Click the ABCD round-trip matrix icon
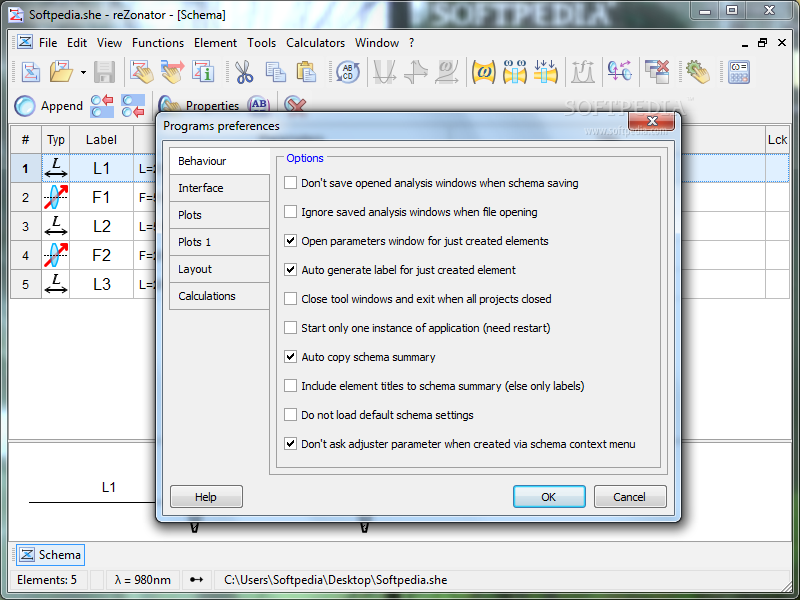 [347, 72]
